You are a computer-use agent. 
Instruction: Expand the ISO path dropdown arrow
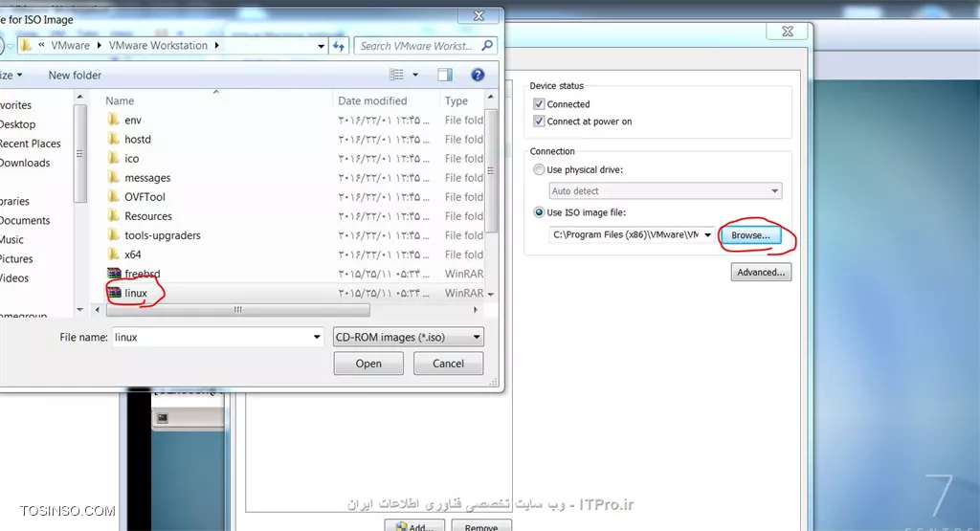tap(707, 235)
